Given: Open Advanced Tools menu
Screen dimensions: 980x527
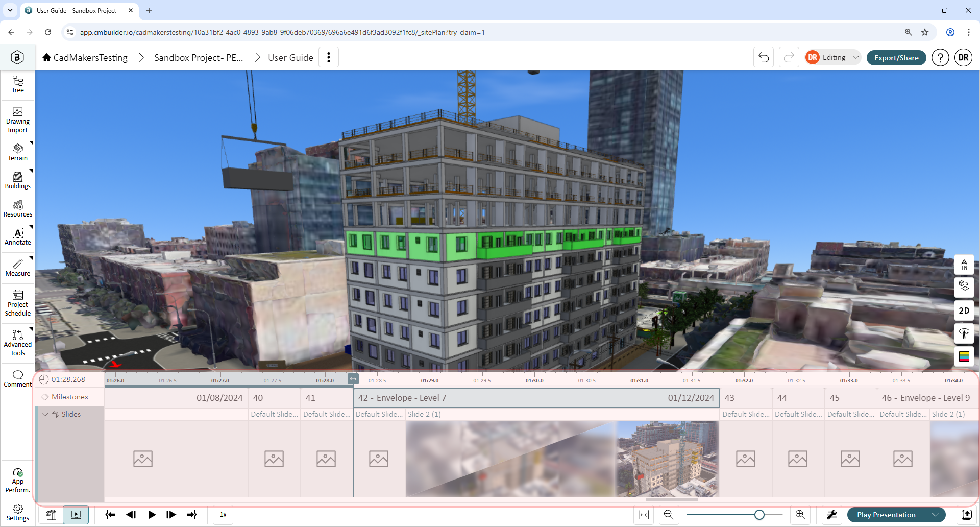Looking at the screenshot, I should click(18, 343).
